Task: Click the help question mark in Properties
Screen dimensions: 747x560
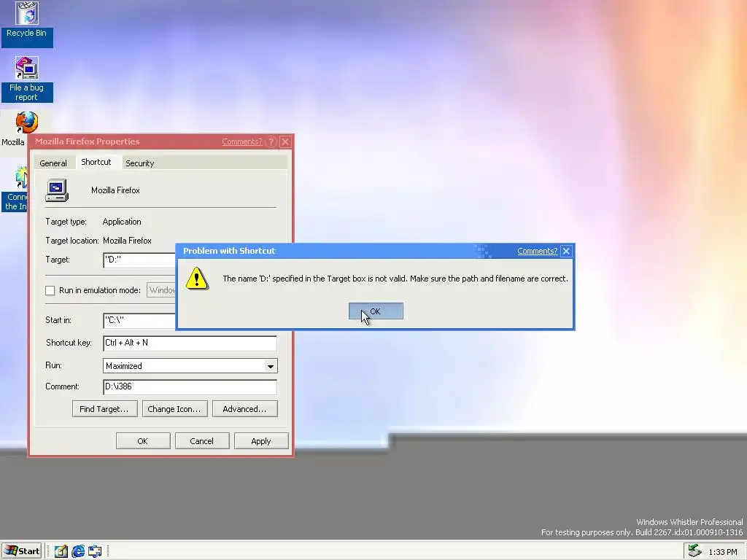Action: 271,141
